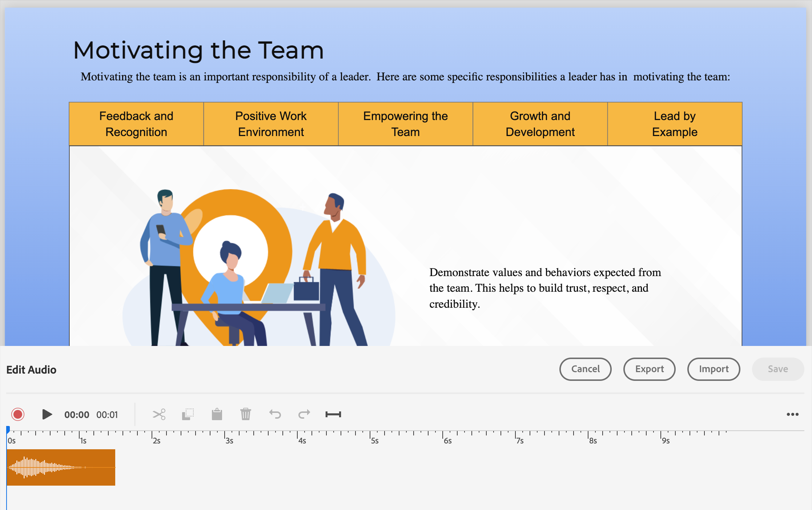Select the Empowering the Team tab
The image size is (812, 510).
[405, 124]
